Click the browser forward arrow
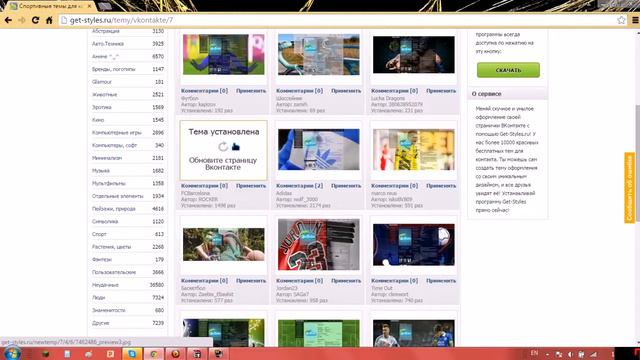Image resolution: width=640 pixels, height=360 pixels. pos(22,20)
